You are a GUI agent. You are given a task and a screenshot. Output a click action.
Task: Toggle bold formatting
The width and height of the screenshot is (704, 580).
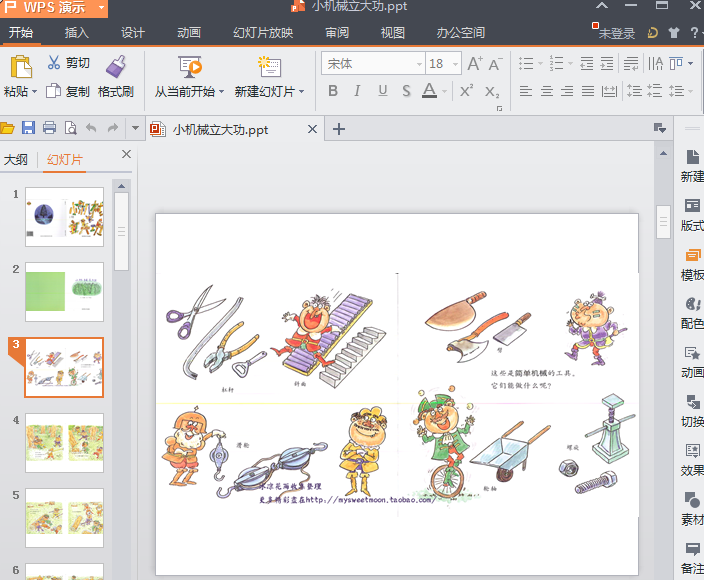333,91
